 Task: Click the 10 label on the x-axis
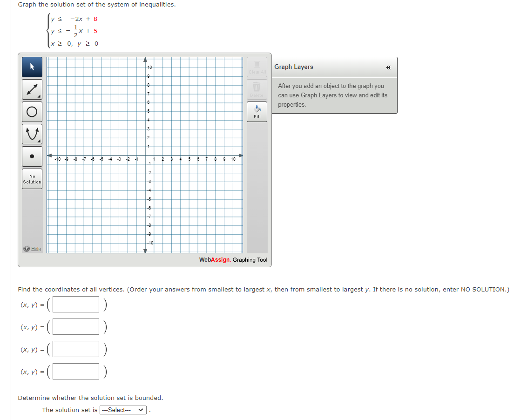(233, 160)
